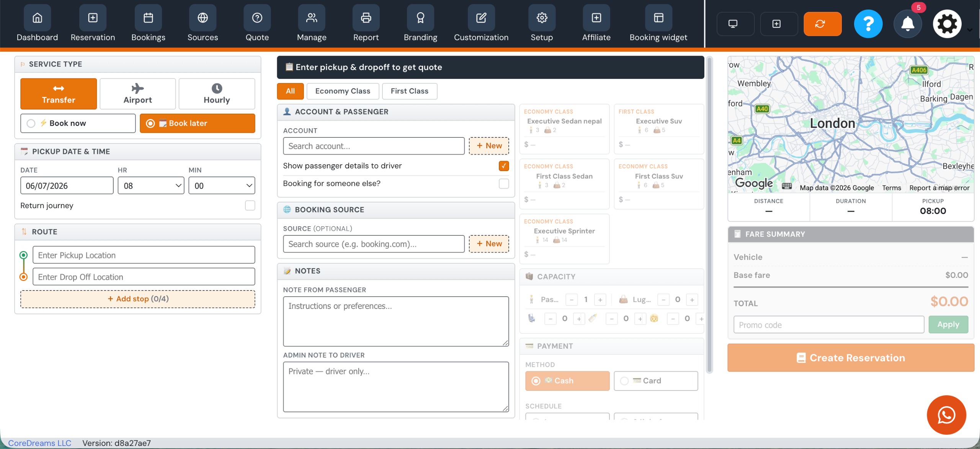The image size is (980, 449).
Task: Click New button beside account search
Action: click(489, 146)
